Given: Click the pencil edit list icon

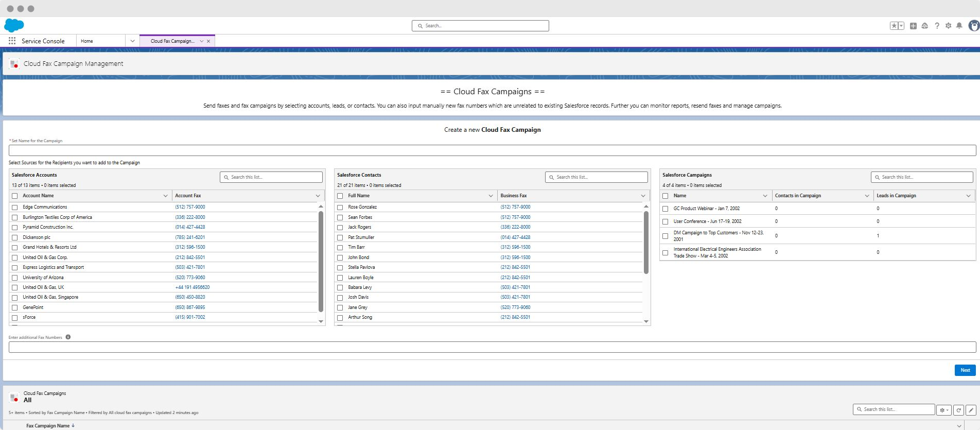Looking at the screenshot, I should point(971,410).
